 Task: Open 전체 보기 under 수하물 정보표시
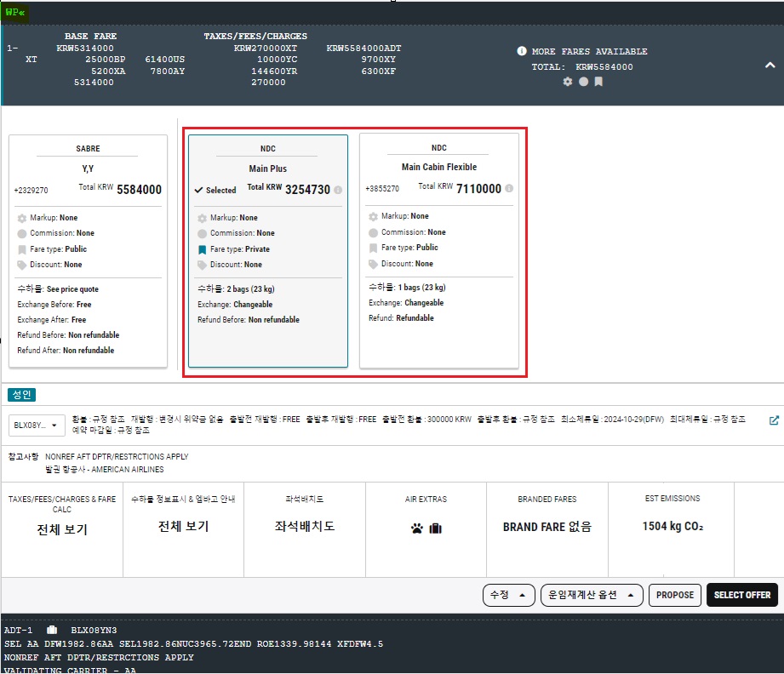183,526
